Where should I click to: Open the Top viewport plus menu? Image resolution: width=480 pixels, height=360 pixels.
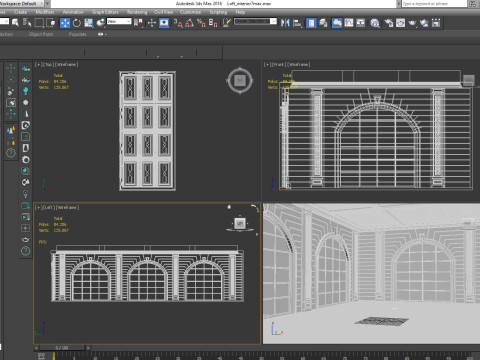pyautogui.click(x=39, y=64)
